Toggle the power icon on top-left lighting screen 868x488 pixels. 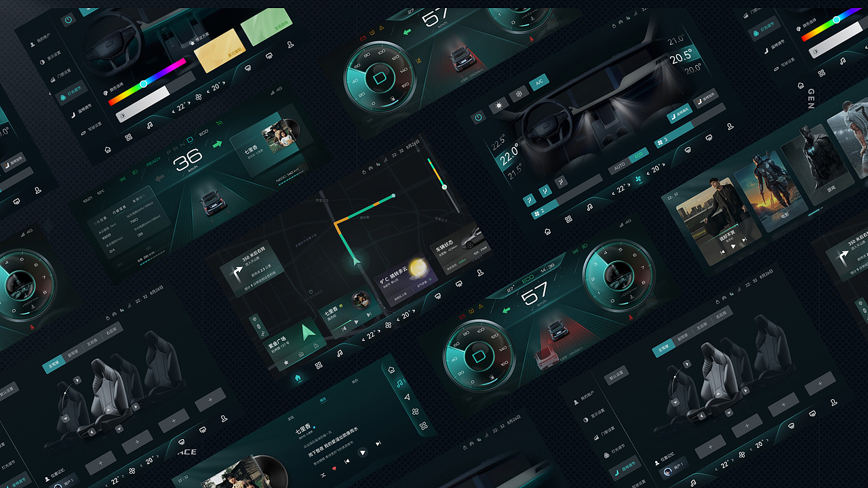[68, 20]
